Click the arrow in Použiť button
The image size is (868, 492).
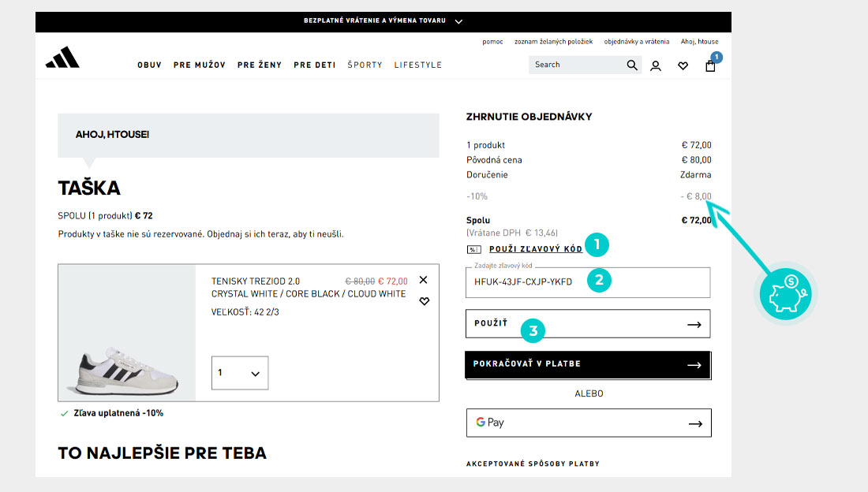click(x=694, y=325)
